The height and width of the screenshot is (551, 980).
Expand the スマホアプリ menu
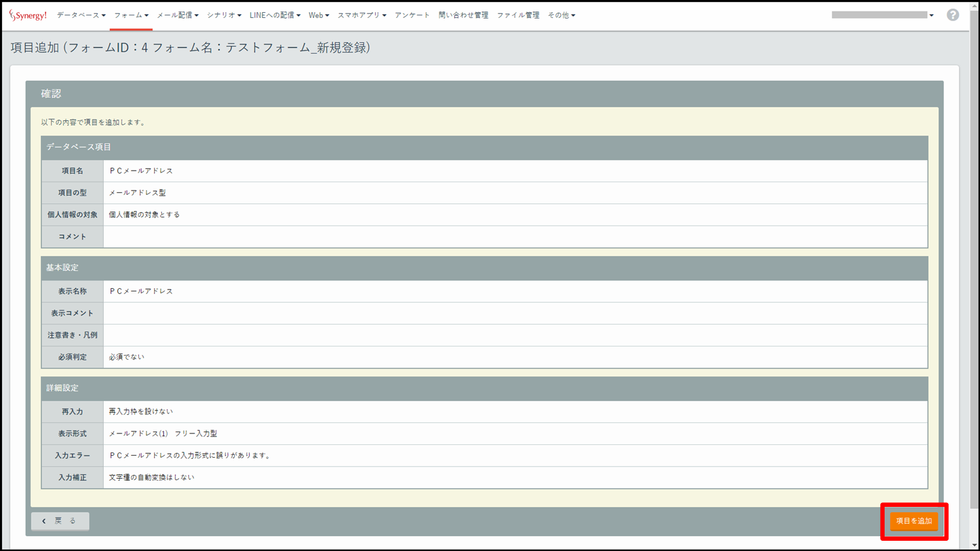[361, 15]
